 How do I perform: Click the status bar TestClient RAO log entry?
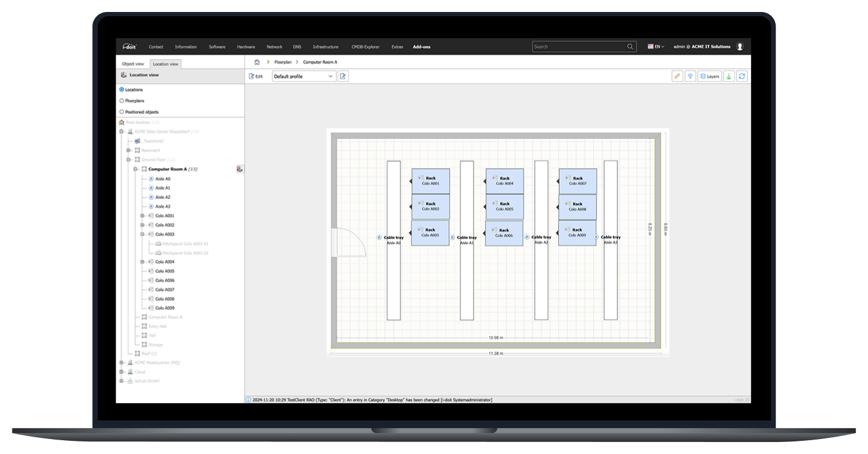coord(372,399)
